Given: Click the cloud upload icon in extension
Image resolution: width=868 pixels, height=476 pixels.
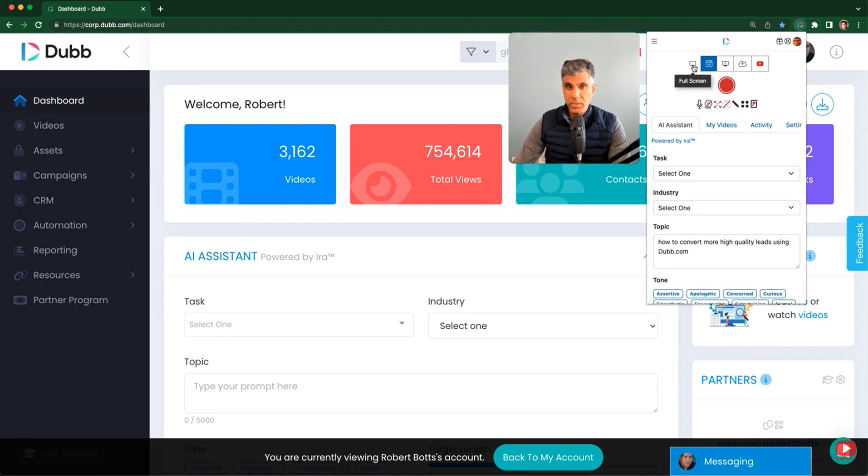Looking at the screenshot, I should (742, 64).
